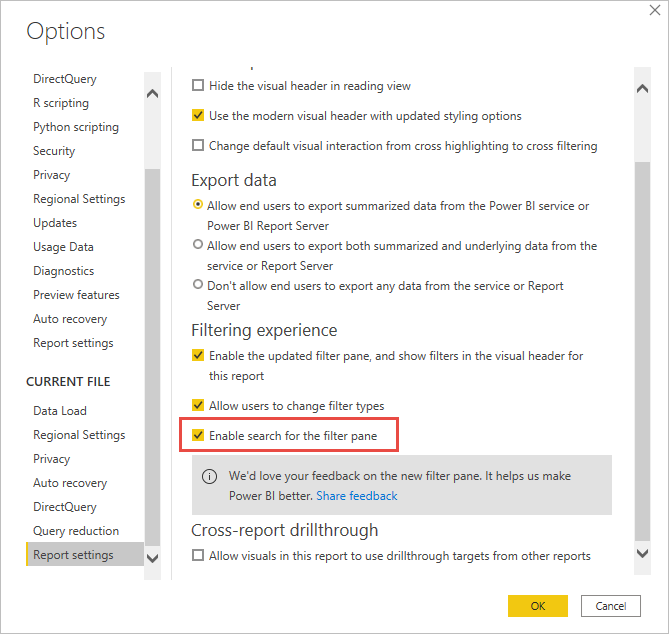Click main pane scroll down arrow
The width and height of the screenshot is (669, 634).
click(642, 553)
